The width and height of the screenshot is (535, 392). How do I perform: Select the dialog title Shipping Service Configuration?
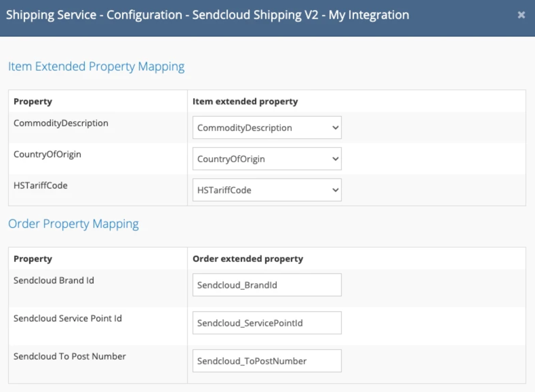coord(207,15)
